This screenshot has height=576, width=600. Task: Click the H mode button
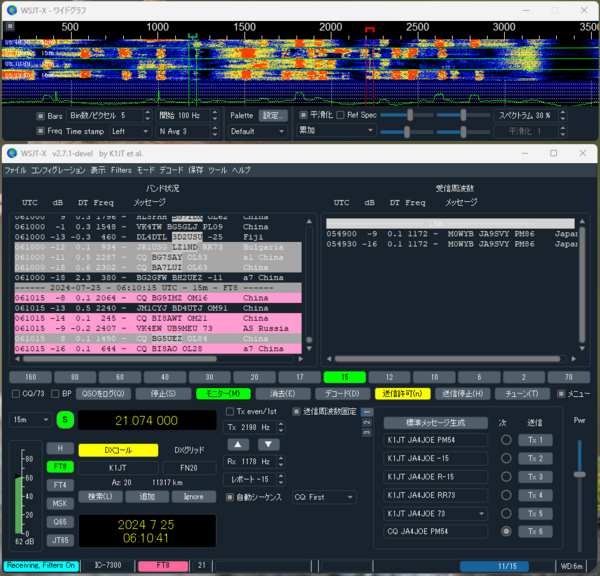60,448
